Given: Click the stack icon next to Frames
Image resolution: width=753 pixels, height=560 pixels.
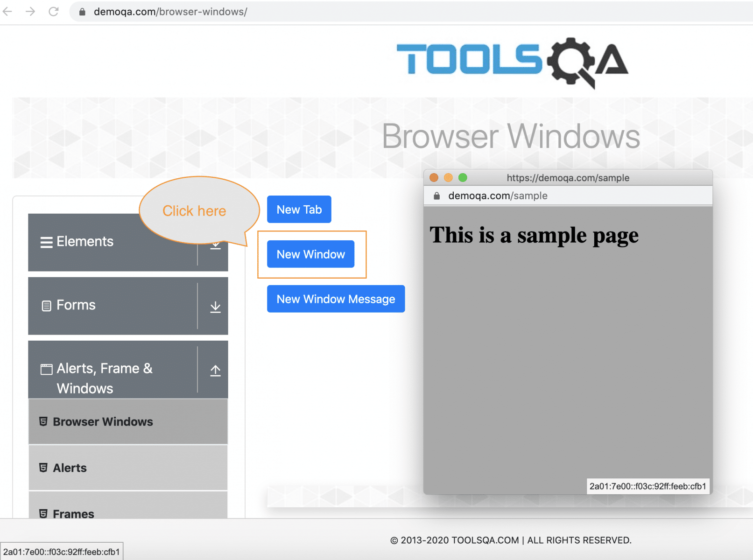Looking at the screenshot, I should 43,513.
